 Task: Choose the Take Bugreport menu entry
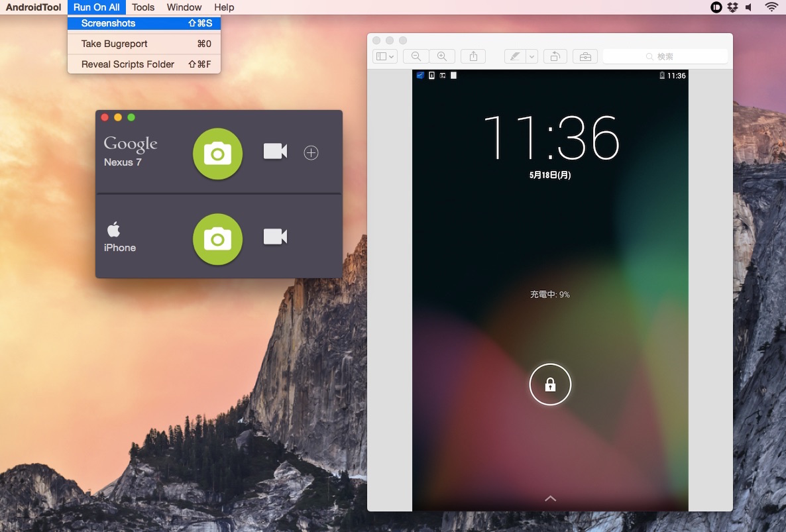coord(144,44)
